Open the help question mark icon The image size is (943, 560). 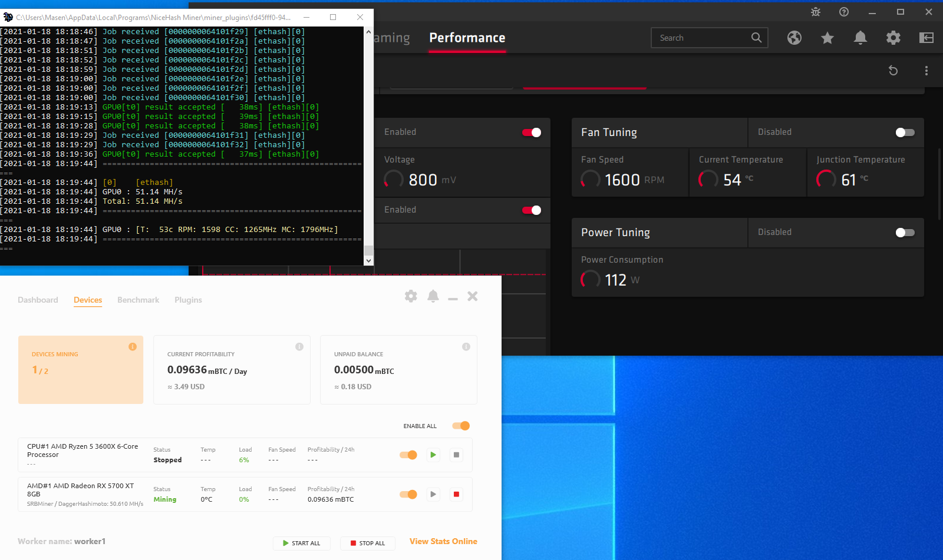pyautogui.click(x=844, y=12)
